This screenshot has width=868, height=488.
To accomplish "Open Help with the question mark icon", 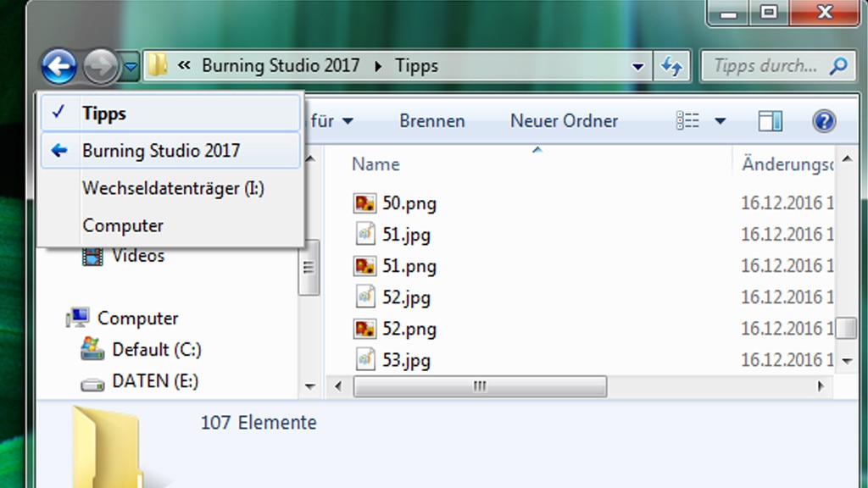I will 824,121.
